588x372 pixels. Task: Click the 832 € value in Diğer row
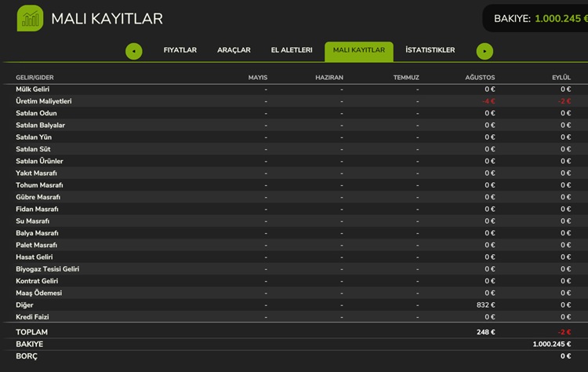tap(485, 305)
